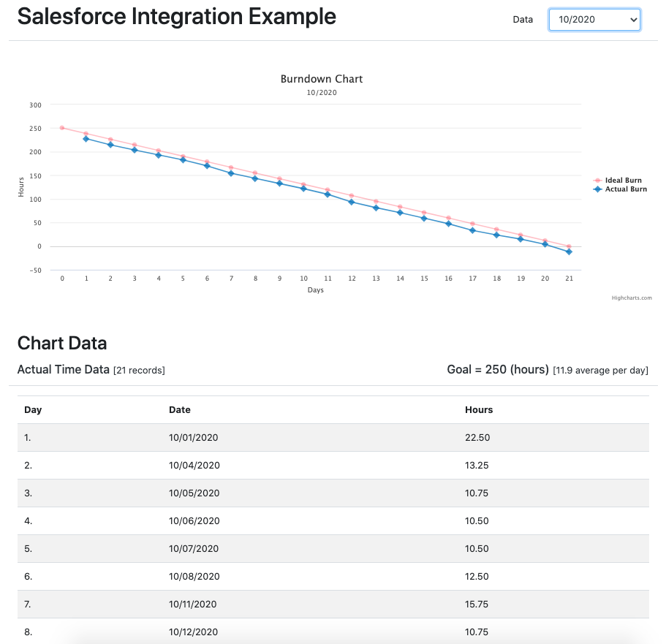Screen dimensions: 666x644
Task: Toggle the Actual Burn legend item
Action: click(x=620, y=189)
